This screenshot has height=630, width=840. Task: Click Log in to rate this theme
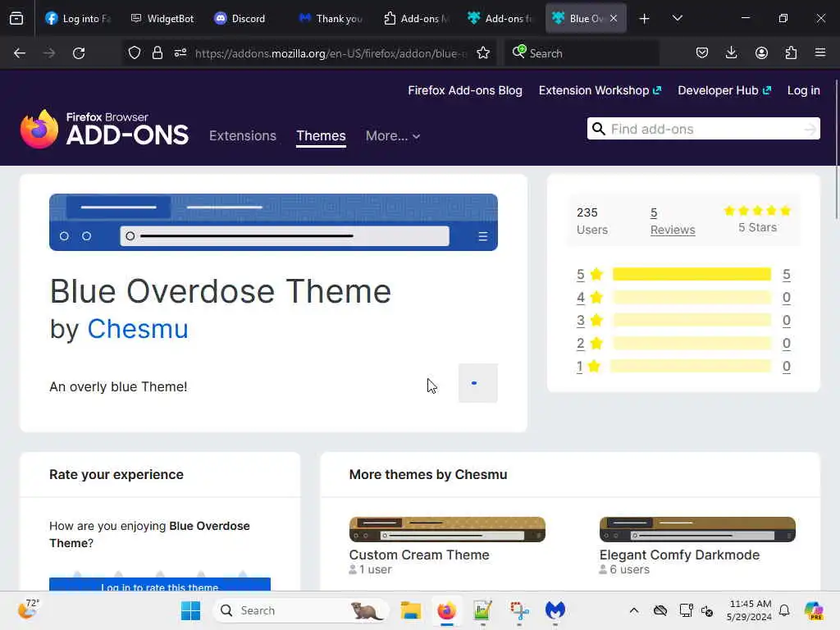coord(160,584)
